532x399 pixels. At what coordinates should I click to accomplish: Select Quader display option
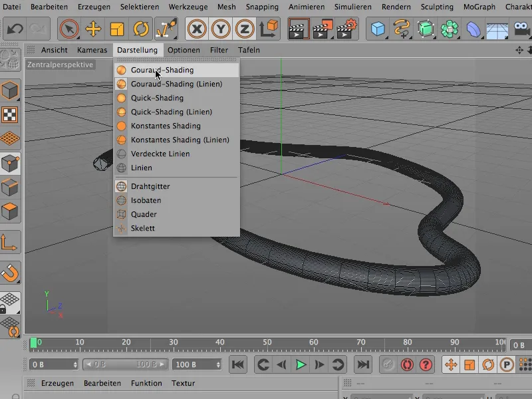176,214
